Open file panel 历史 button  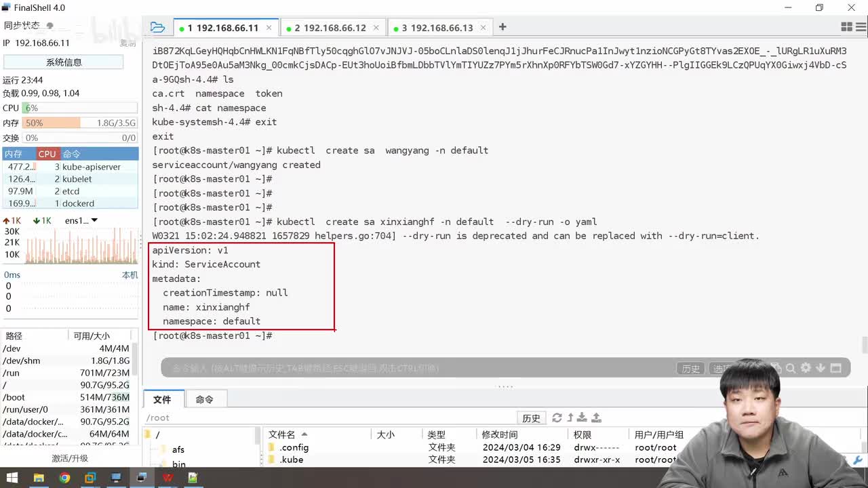[531, 418]
